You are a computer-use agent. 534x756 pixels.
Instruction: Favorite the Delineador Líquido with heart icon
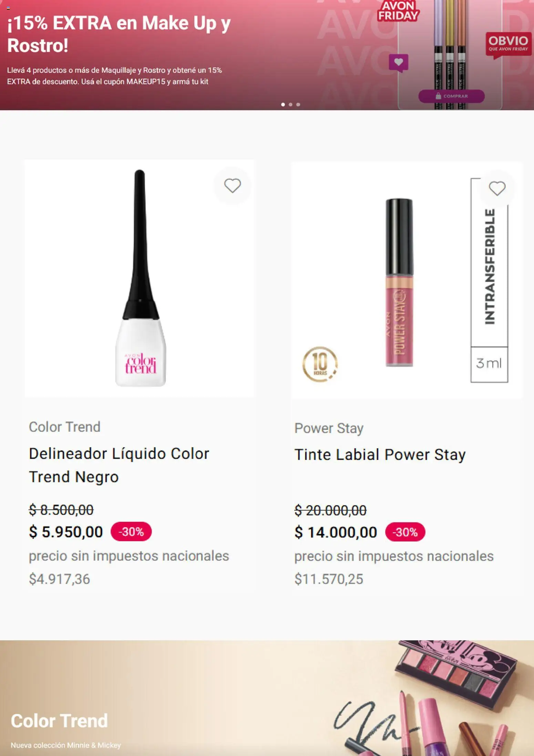coord(233,185)
